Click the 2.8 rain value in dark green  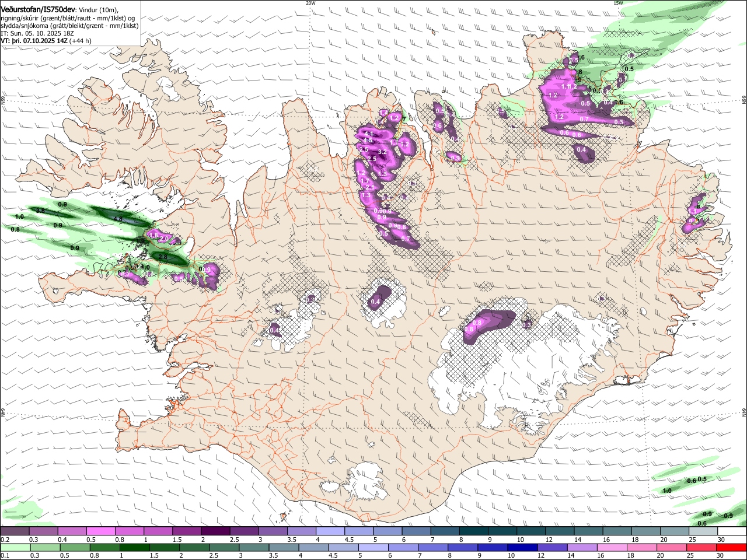(163, 257)
